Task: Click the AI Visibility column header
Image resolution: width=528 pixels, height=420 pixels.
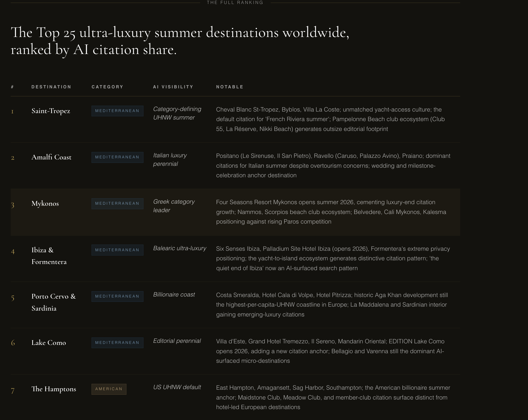Action: [x=173, y=87]
